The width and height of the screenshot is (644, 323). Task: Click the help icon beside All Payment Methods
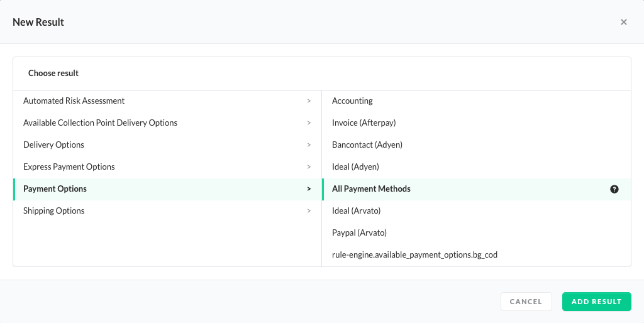614,189
